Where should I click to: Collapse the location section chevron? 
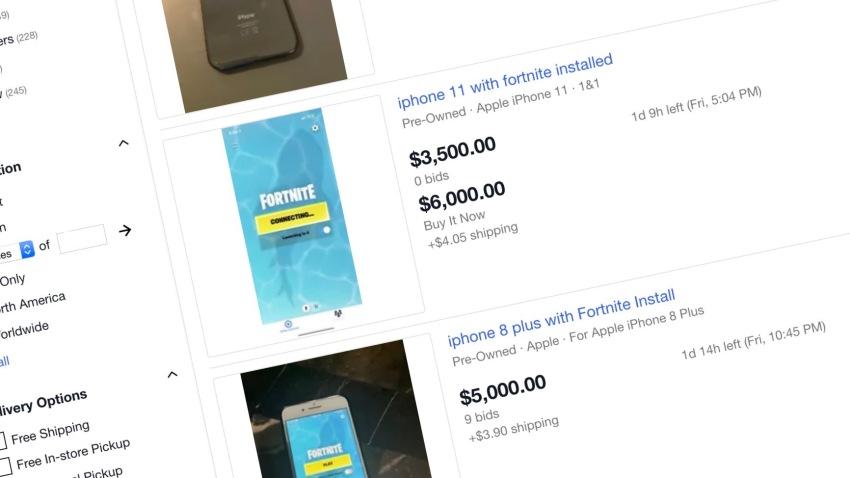(124, 143)
